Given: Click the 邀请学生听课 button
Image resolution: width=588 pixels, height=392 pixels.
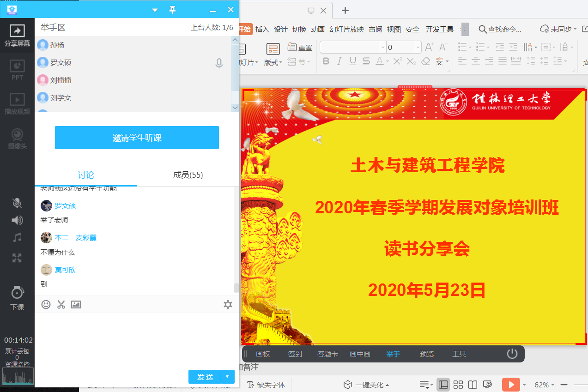Looking at the screenshot, I should tap(137, 138).
